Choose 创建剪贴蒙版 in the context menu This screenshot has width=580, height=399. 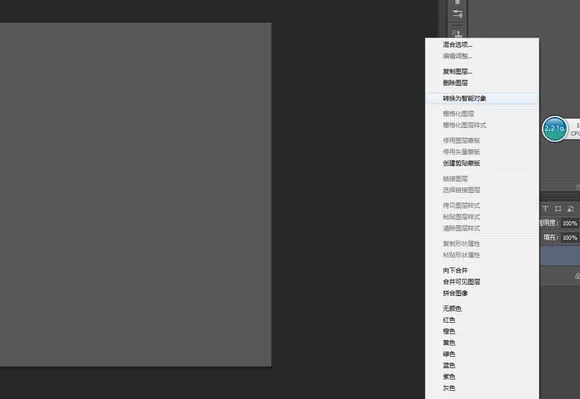coord(461,163)
